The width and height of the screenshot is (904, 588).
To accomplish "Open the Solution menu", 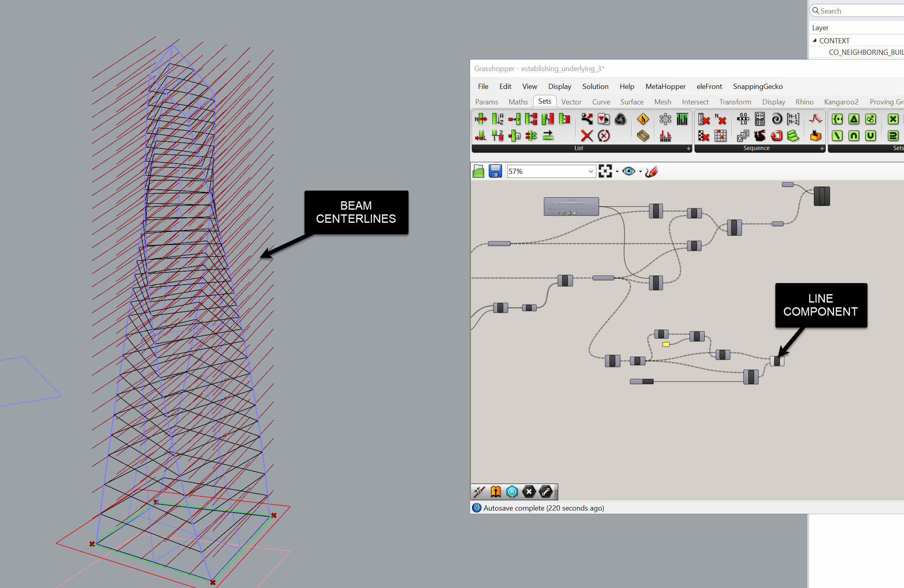I will [x=595, y=87].
